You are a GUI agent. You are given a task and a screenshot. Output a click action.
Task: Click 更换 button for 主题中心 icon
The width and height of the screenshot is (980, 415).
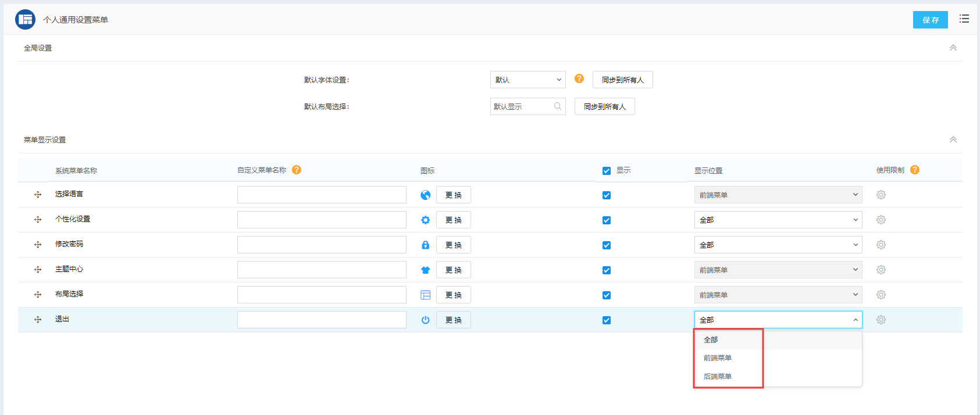tap(453, 270)
